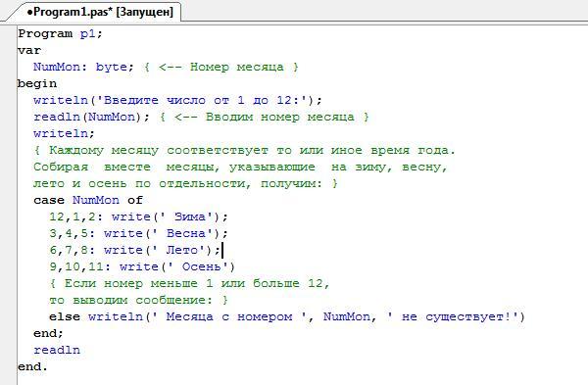Click the 'NumMon: byte;' declaration
The height and width of the screenshot is (385, 588).
tap(83, 67)
